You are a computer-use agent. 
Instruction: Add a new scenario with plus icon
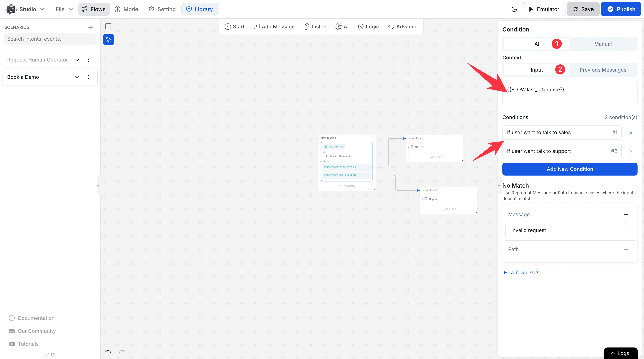click(x=90, y=27)
